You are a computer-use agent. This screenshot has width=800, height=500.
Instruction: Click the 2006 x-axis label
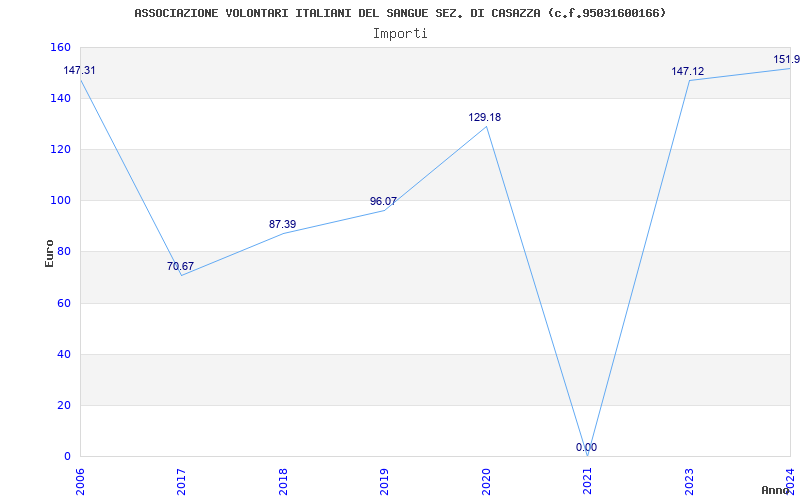(80, 481)
